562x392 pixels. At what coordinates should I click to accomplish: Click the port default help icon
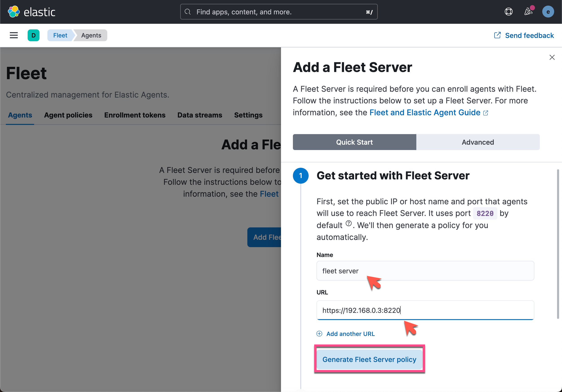tap(348, 223)
